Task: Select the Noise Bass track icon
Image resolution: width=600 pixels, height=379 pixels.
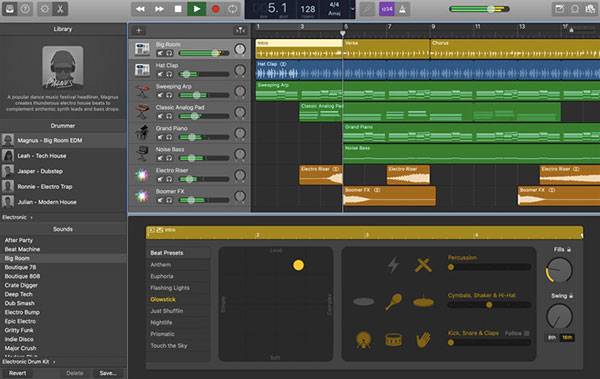Action: click(x=142, y=154)
